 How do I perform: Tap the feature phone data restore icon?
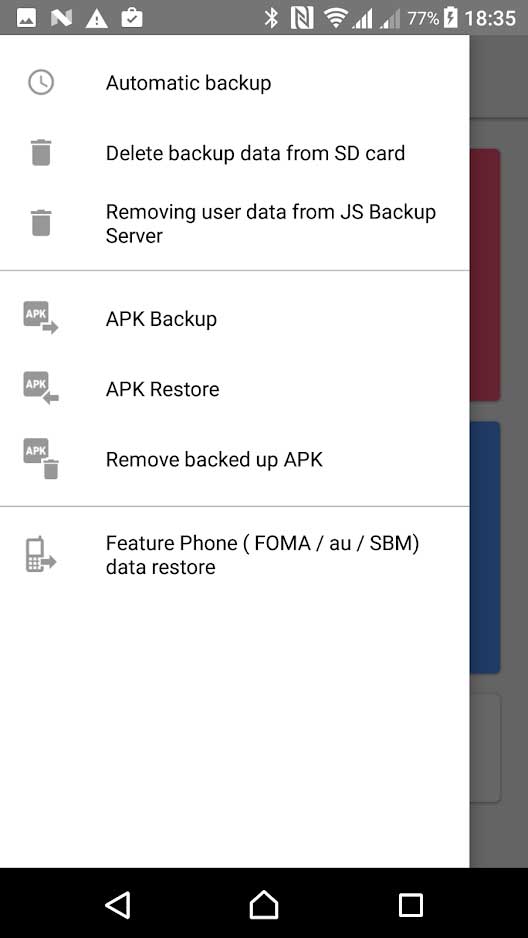(41, 555)
